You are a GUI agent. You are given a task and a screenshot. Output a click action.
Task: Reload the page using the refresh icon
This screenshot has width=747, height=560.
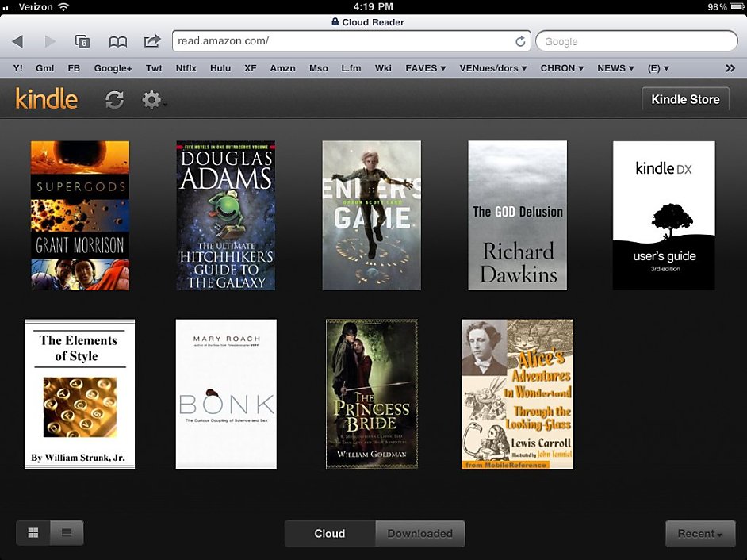pos(521,40)
